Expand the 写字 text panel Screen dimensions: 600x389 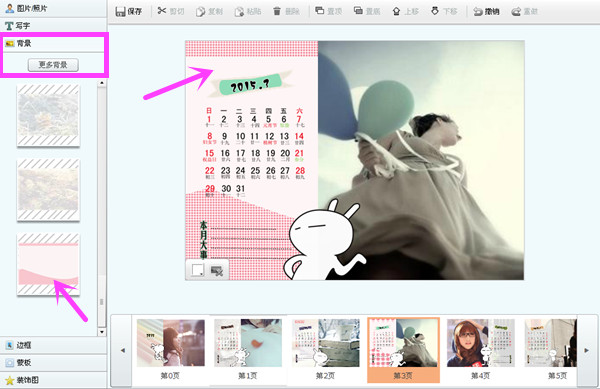pyautogui.click(x=53, y=26)
